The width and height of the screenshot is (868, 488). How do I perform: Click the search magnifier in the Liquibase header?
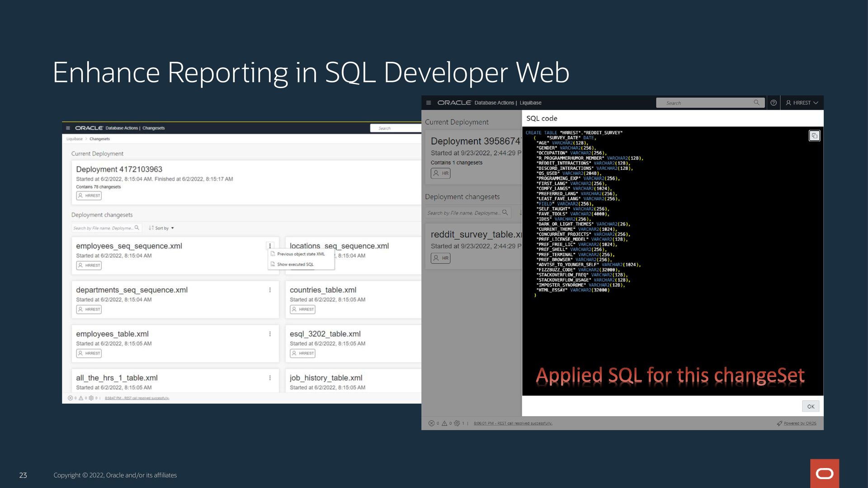(757, 103)
